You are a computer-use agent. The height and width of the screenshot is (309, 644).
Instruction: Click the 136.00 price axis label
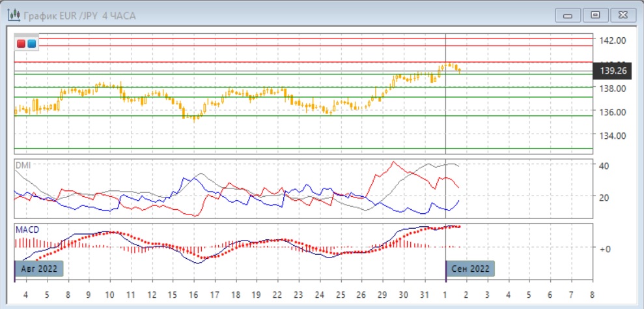click(613, 112)
